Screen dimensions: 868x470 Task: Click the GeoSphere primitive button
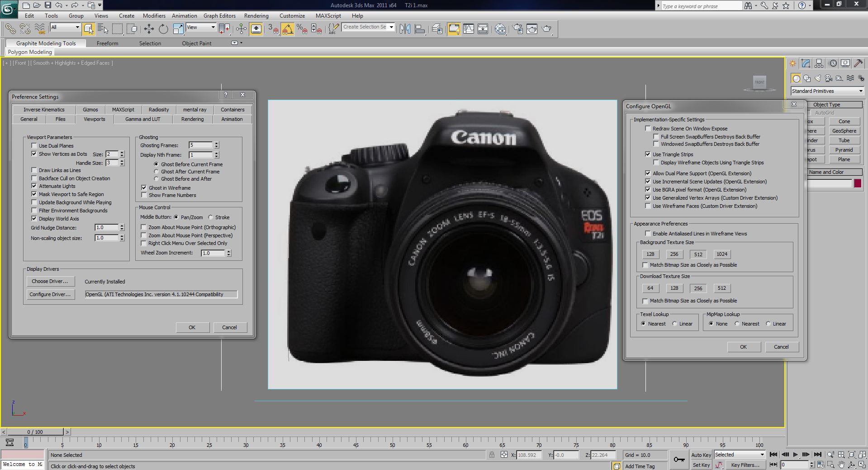click(x=844, y=131)
